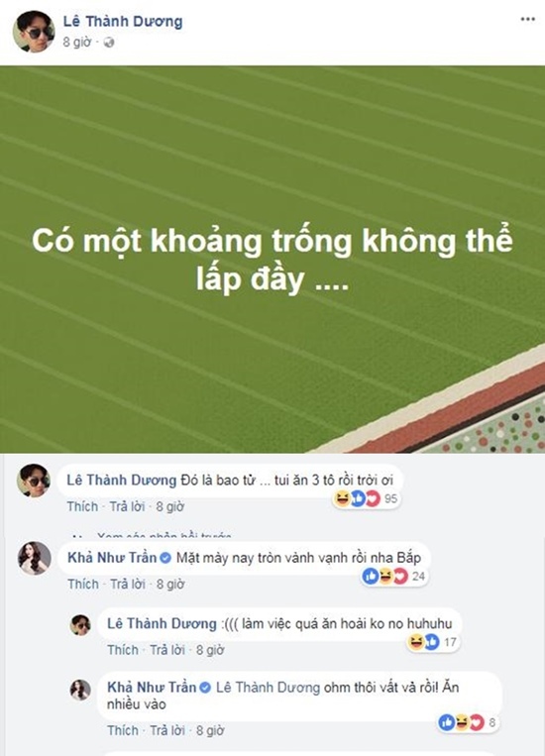Viewport: 545px width, 756px height.
Task: View the 24 reactions on Khả Như's comment
Action: click(394, 576)
